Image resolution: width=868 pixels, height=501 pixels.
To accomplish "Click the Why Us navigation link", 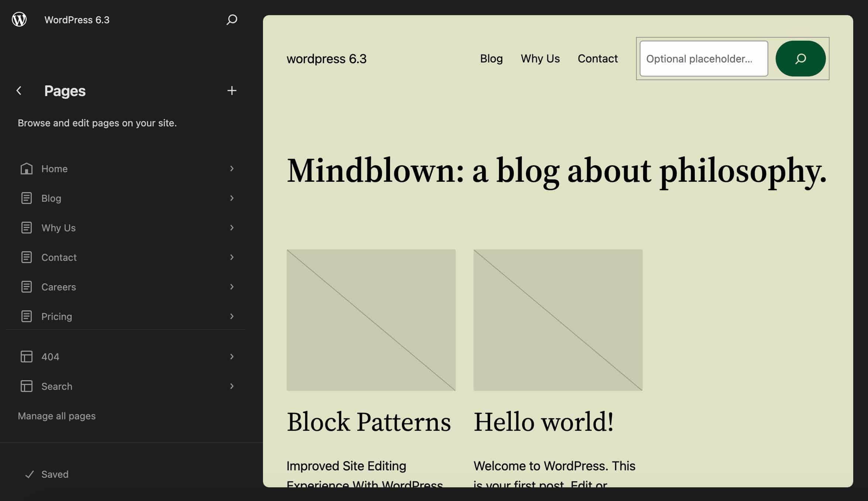I will point(540,58).
